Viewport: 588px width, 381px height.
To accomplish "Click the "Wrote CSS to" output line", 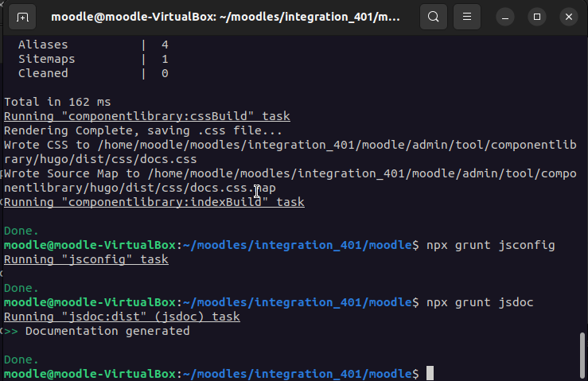I will [290, 145].
